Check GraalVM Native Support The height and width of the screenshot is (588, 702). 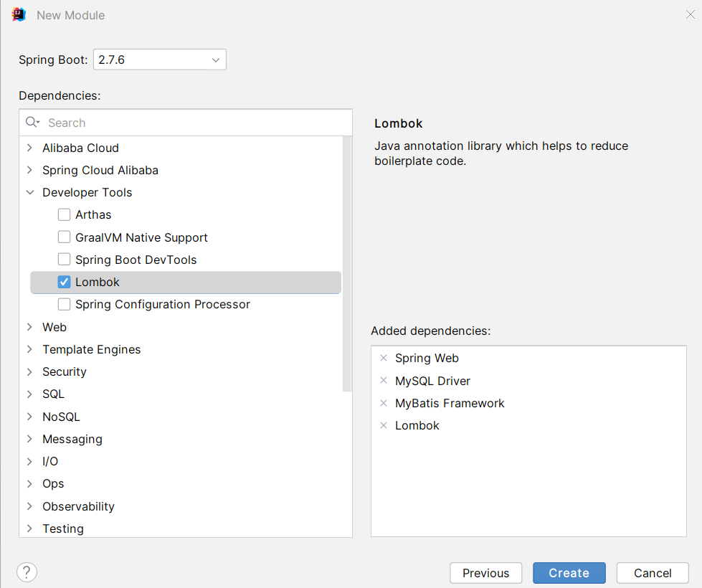coord(65,237)
